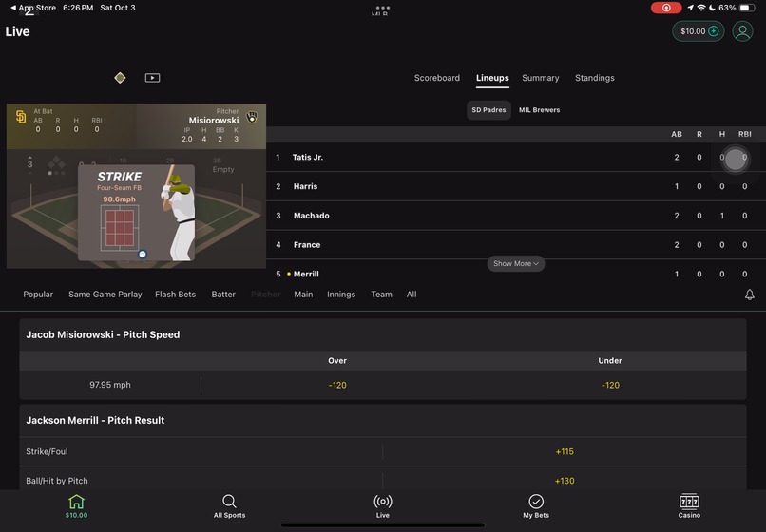Tap the battery status icon
The height and width of the screenshot is (532, 766).
[x=747, y=8]
